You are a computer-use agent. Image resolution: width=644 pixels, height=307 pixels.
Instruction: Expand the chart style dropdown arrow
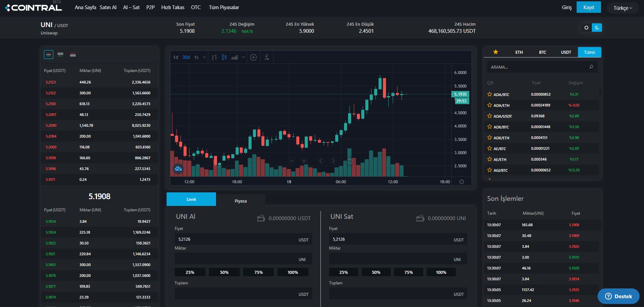tap(243, 57)
